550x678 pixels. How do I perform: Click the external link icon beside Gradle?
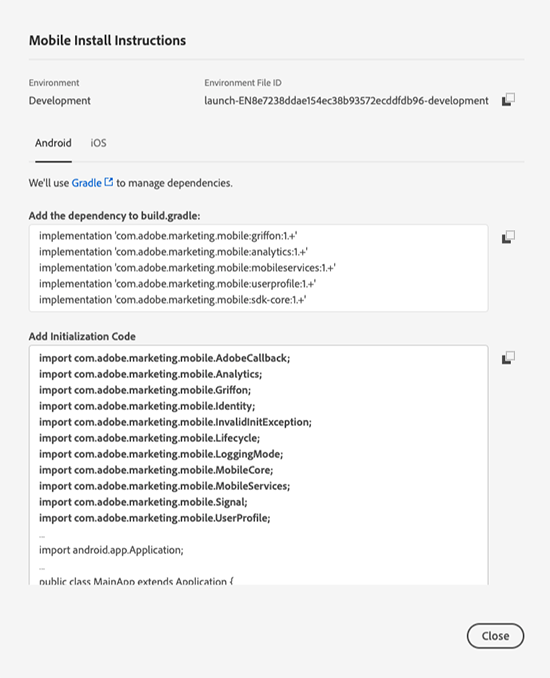109,182
